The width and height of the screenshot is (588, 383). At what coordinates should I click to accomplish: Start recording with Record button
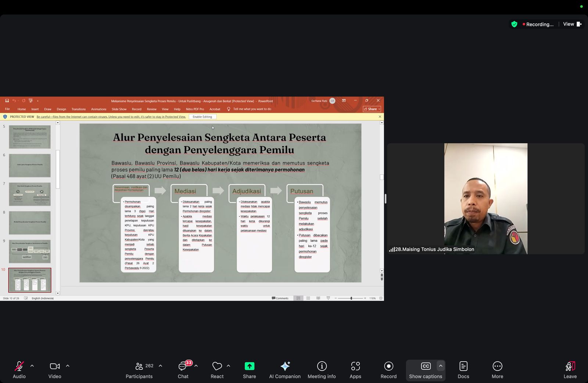tap(388, 370)
